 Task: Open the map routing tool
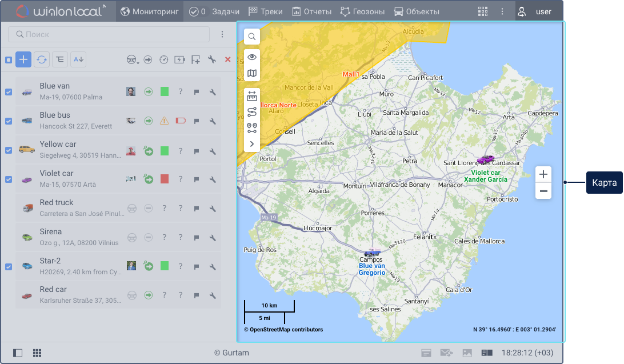click(x=252, y=112)
